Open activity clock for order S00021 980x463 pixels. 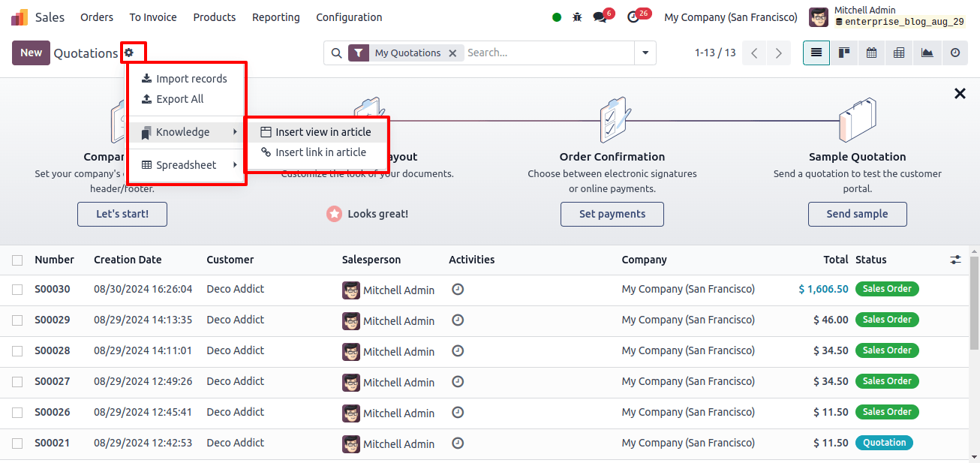tap(458, 443)
